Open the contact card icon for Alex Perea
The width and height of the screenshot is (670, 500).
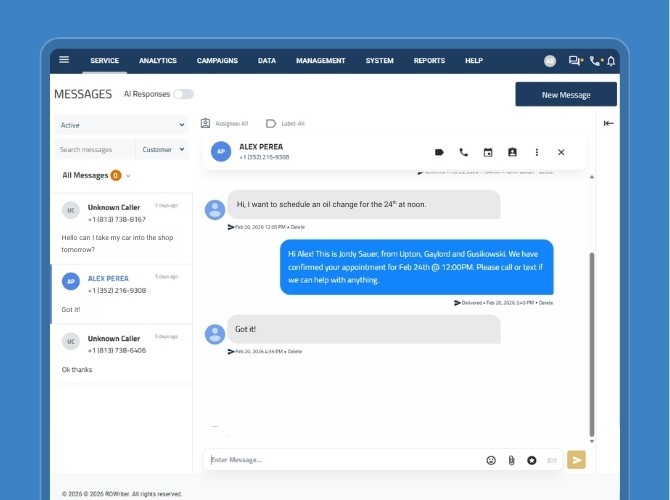tap(512, 152)
